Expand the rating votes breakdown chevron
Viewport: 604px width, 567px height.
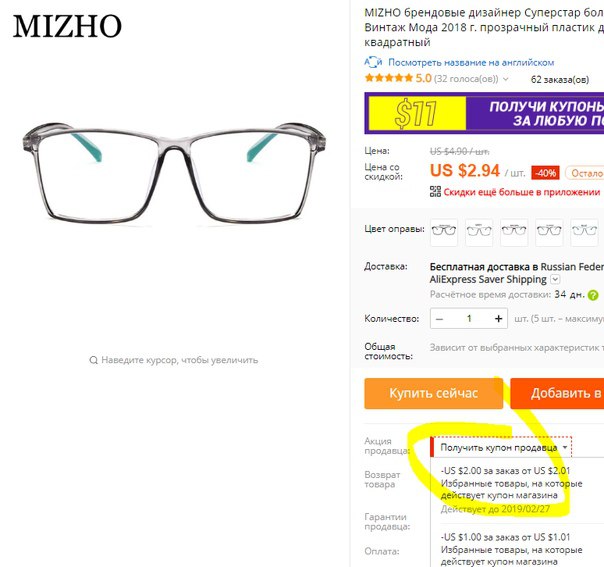tap(506, 79)
